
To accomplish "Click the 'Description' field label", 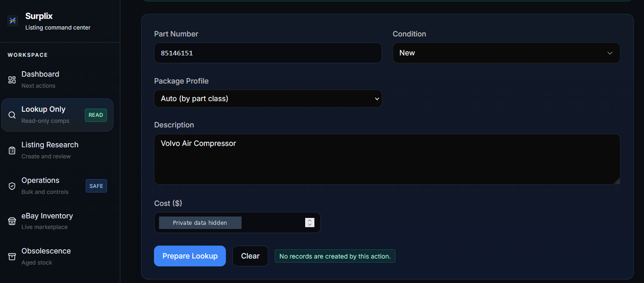I will click(174, 125).
